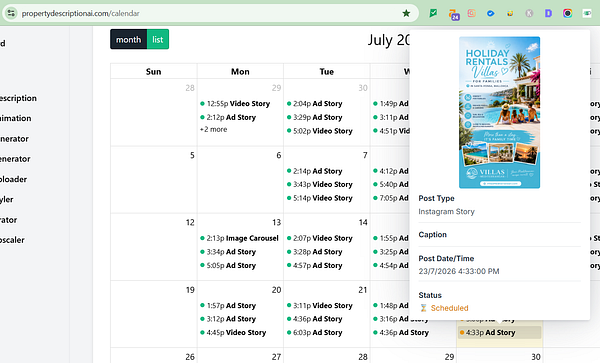Open sidebar item ending in 'ploader'
600x363 pixels.
(x=13, y=179)
